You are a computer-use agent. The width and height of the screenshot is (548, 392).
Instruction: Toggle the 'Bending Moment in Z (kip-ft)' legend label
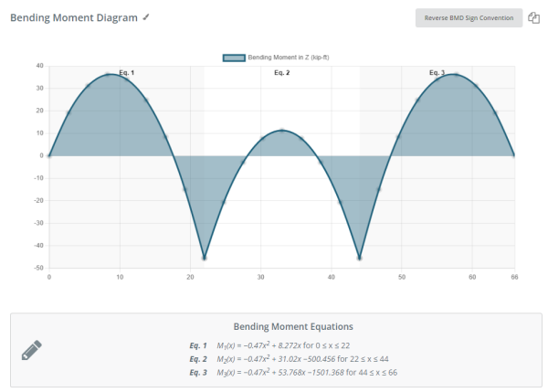coord(282,58)
